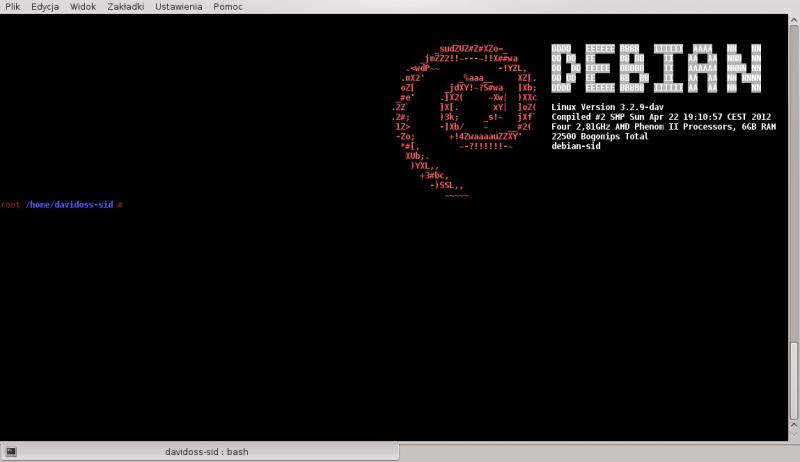The width and height of the screenshot is (800, 462).
Task: Open the Widok menu
Action: [x=83, y=6]
